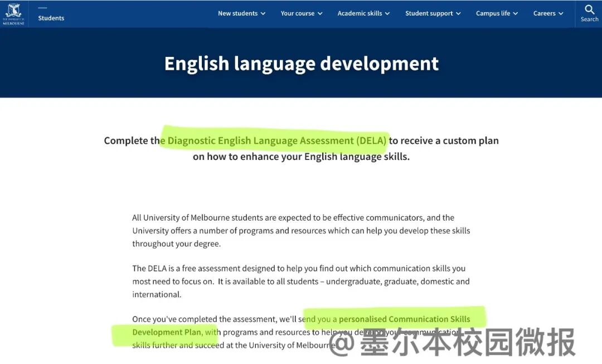Open the New students menu
Image resolution: width=602 pixels, height=364 pixels.
(x=241, y=13)
